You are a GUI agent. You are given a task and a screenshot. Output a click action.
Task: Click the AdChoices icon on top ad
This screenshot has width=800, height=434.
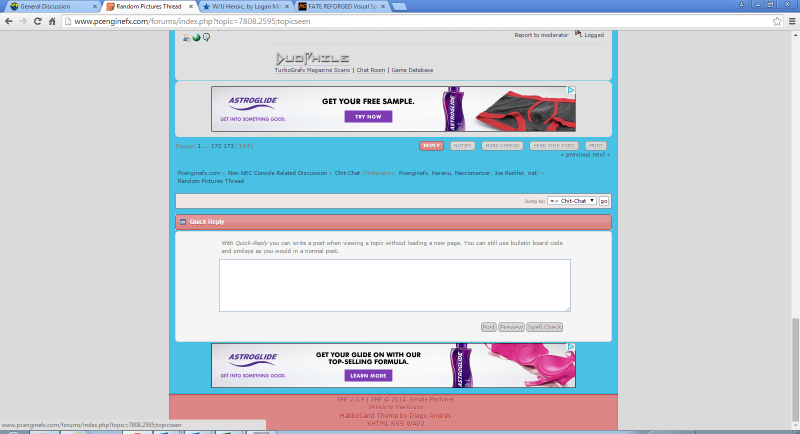[x=572, y=90]
